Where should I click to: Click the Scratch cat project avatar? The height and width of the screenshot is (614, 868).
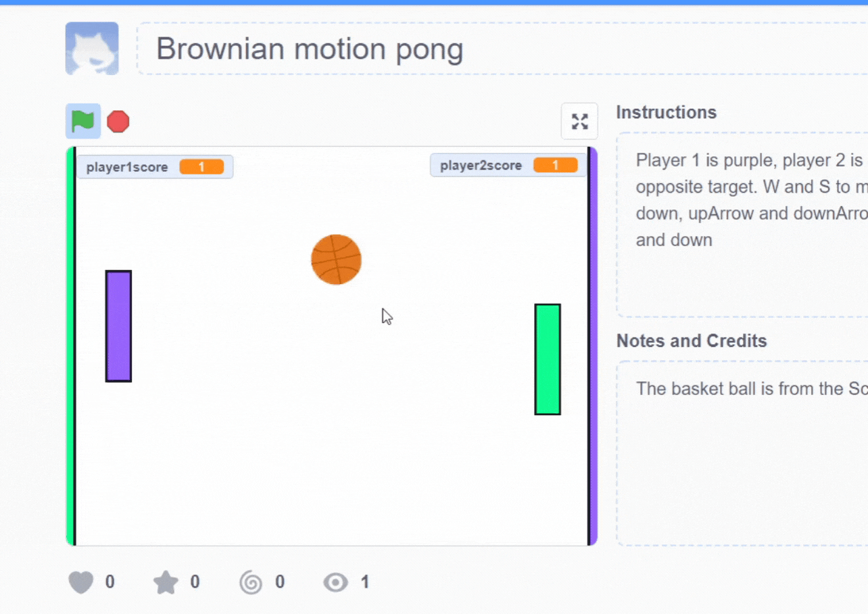91,48
